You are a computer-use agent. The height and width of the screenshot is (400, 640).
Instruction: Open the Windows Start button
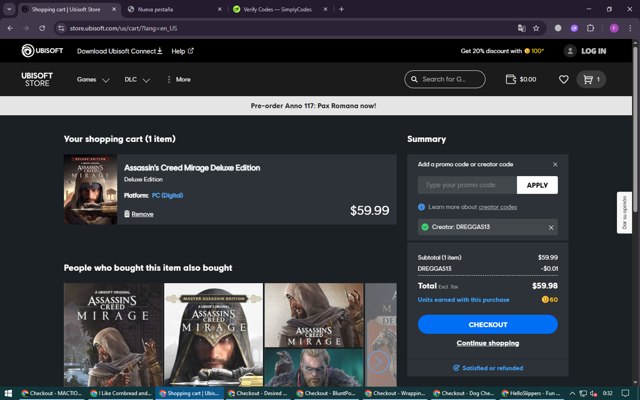point(8,393)
